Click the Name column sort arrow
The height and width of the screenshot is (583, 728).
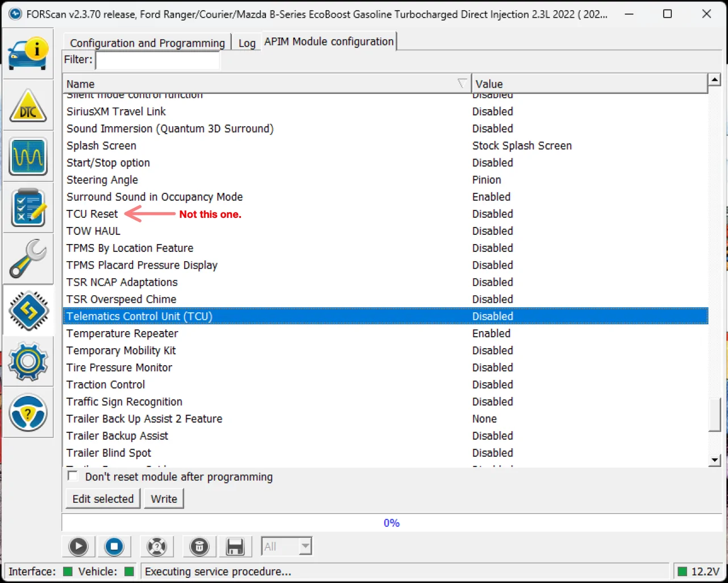coord(463,84)
